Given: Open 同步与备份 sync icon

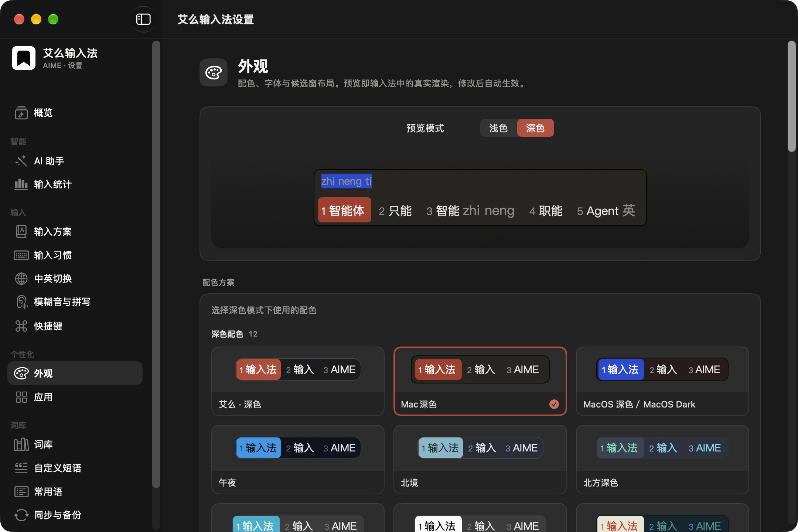Looking at the screenshot, I should (21, 515).
